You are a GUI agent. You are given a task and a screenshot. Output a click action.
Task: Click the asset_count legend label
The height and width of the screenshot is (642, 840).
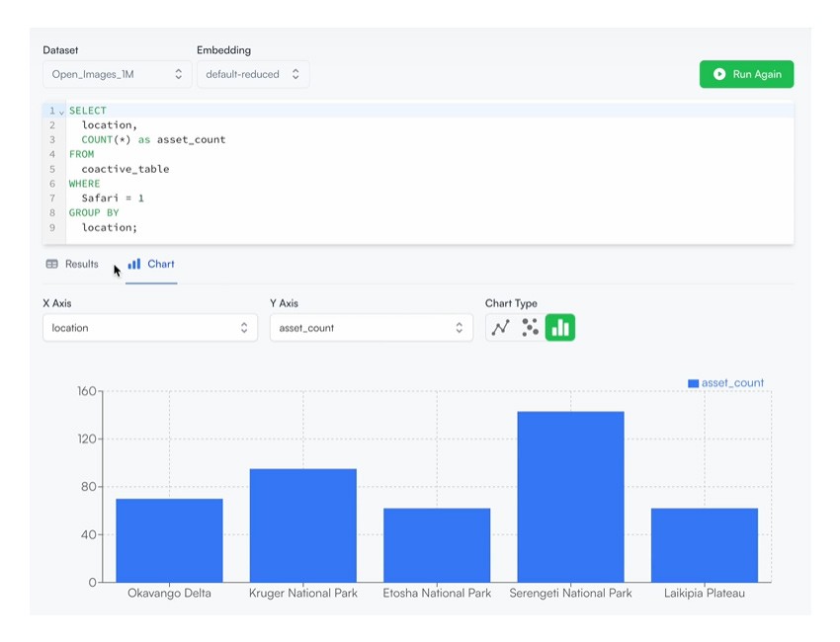tap(732, 383)
